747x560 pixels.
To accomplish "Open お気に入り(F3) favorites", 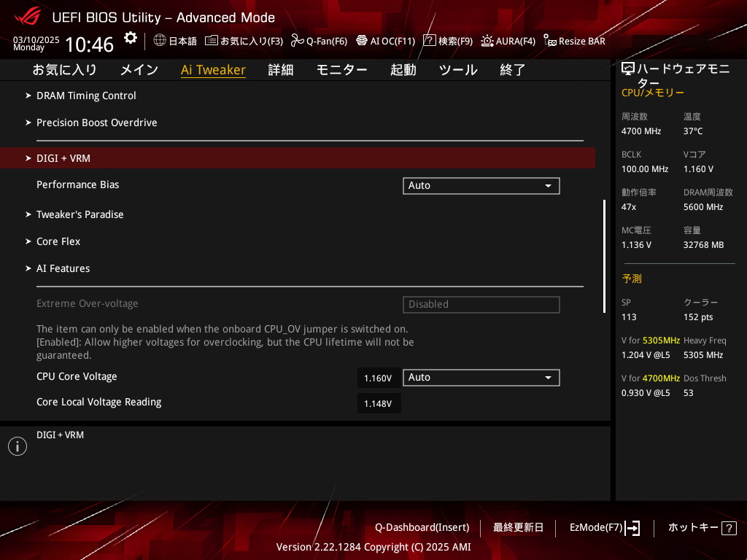I will point(244,41).
